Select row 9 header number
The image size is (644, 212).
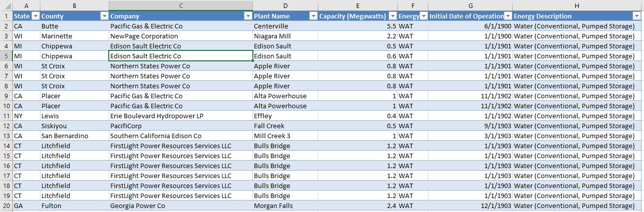(6, 96)
